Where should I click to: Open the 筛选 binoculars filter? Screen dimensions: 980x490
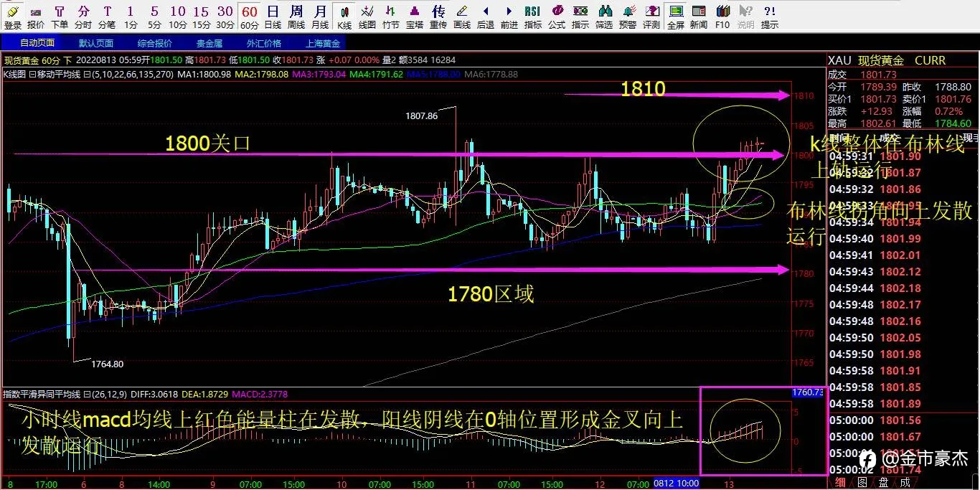605,16
